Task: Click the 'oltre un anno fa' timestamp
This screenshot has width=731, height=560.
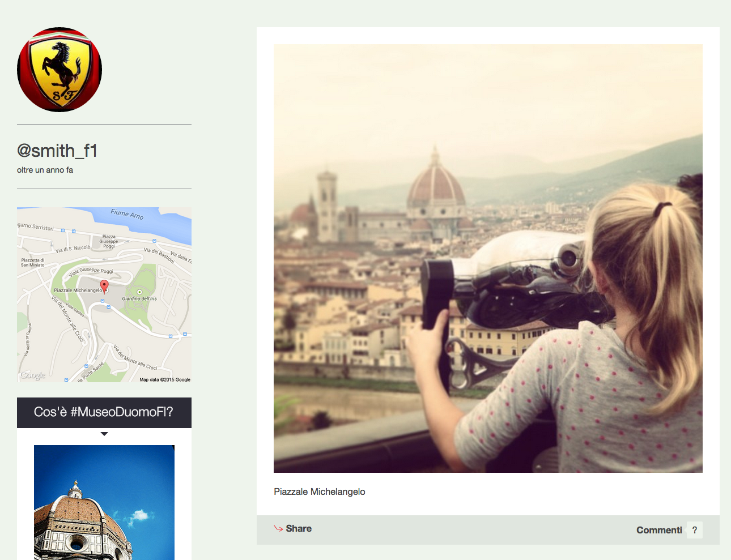Action: click(45, 170)
